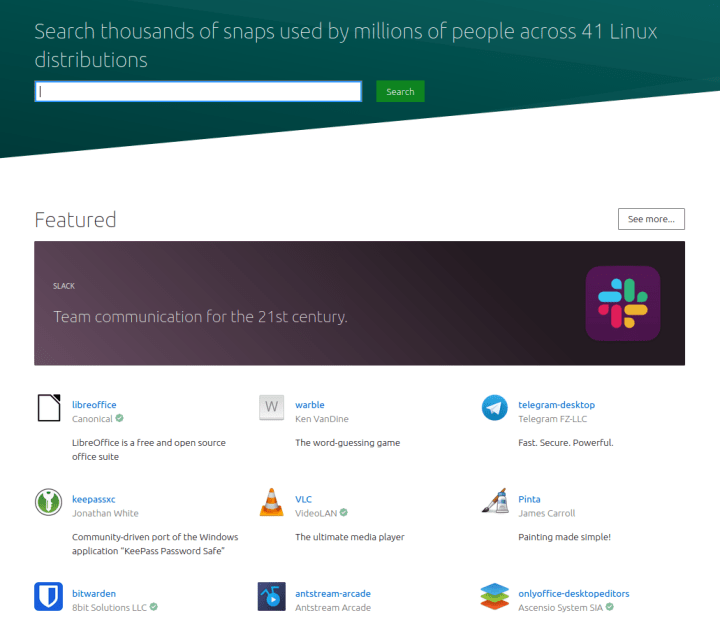Click the warble W icon

coord(271,407)
